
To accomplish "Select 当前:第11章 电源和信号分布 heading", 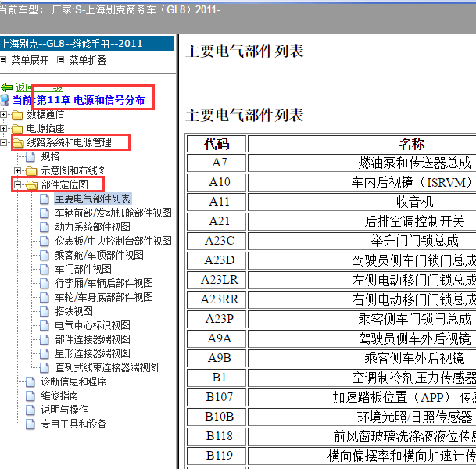I will [x=78, y=100].
